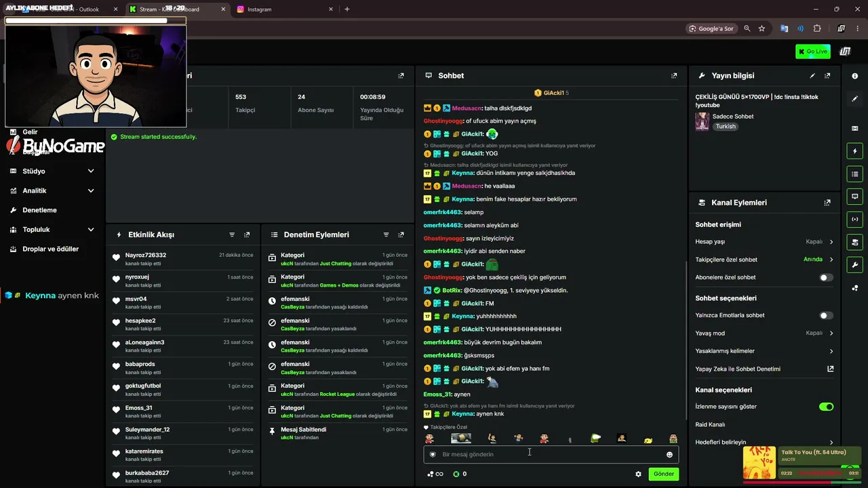Image resolution: width=868 pixels, height=488 pixels.
Task: Toggle the wrench icon in right sidebar
Action: pyautogui.click(x=854, y=264)
